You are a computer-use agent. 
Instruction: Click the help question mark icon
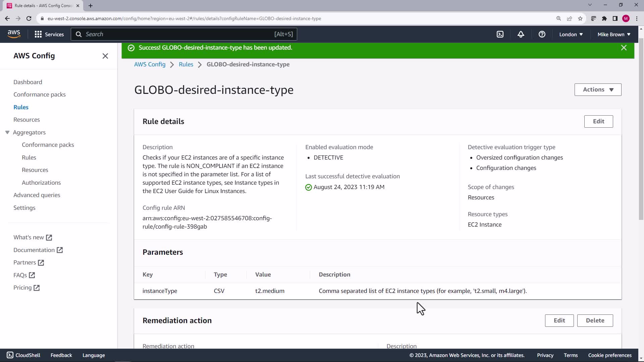[542, 34]
